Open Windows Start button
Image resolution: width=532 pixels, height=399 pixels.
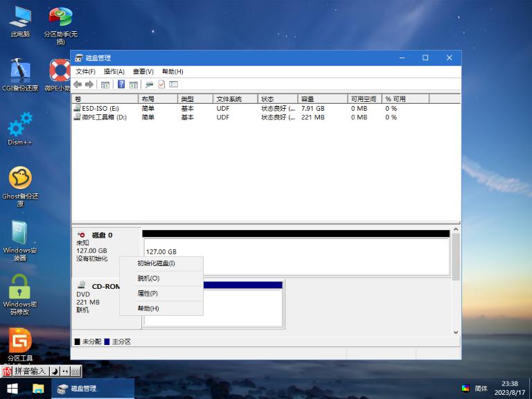click(x=12, y=389)
